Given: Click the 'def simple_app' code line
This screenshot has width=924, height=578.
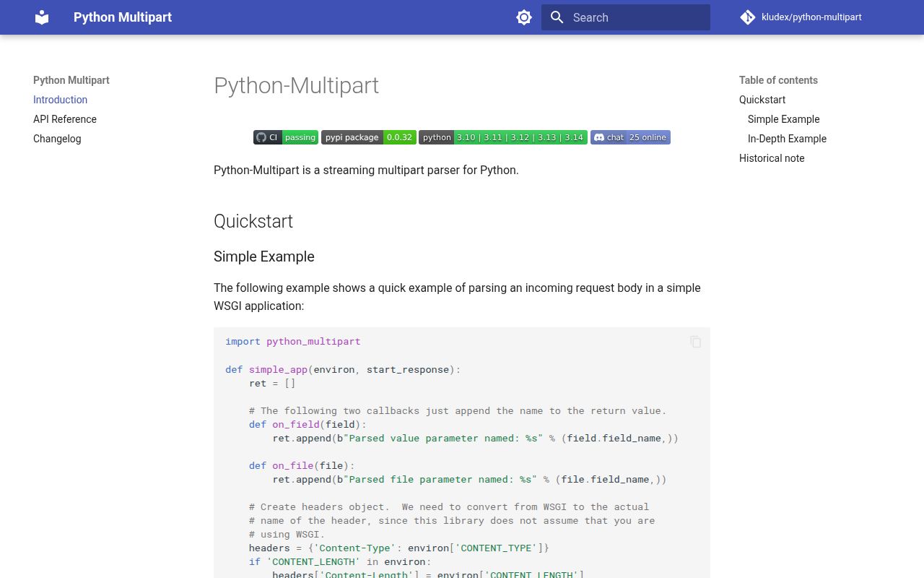Looking at the screenshot, I should (343, 369).
